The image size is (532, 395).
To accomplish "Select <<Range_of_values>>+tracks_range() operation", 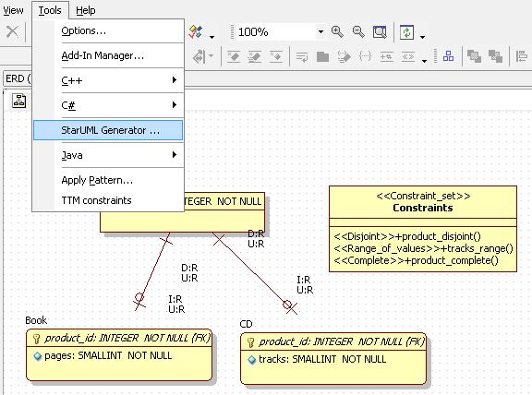I will click(x=423, y=248).
